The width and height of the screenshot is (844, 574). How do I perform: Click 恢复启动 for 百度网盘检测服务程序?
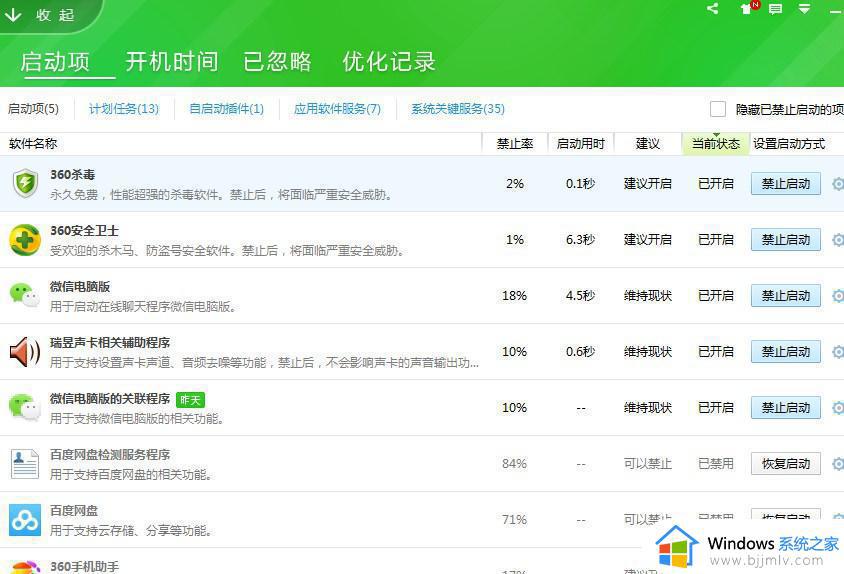coord(786,464)
